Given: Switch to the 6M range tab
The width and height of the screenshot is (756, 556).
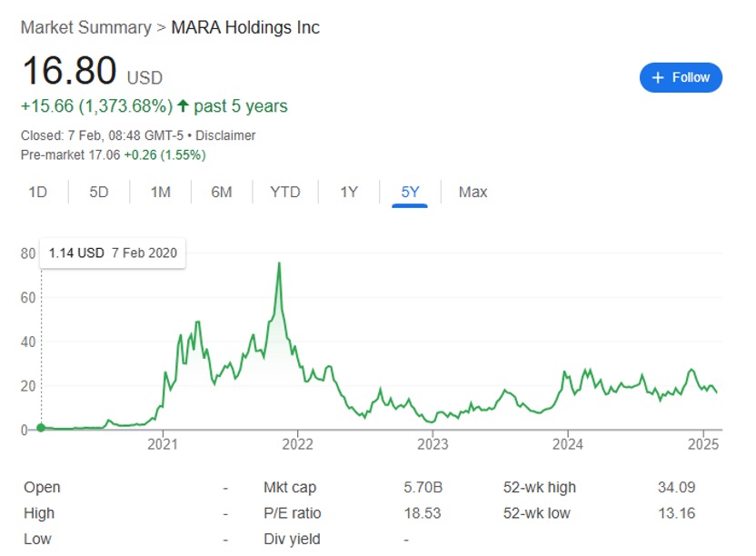Looking at the screenshot, I should 221,192.
